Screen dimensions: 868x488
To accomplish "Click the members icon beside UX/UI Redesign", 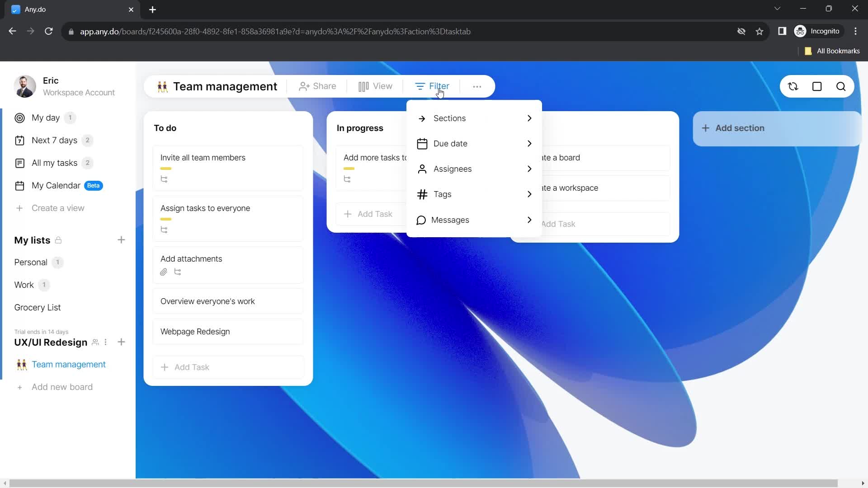I will click(95, 342).
